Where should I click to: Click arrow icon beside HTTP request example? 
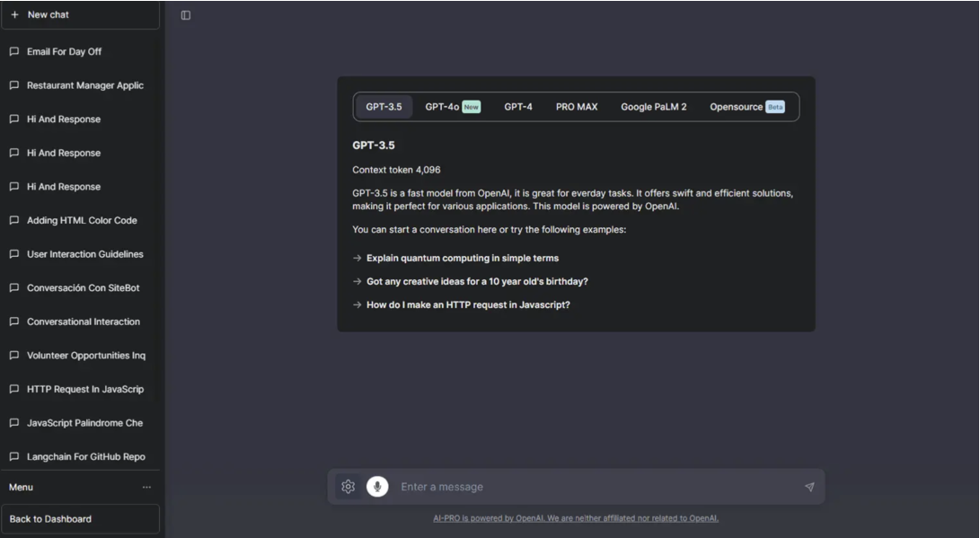tap(357, 305)
